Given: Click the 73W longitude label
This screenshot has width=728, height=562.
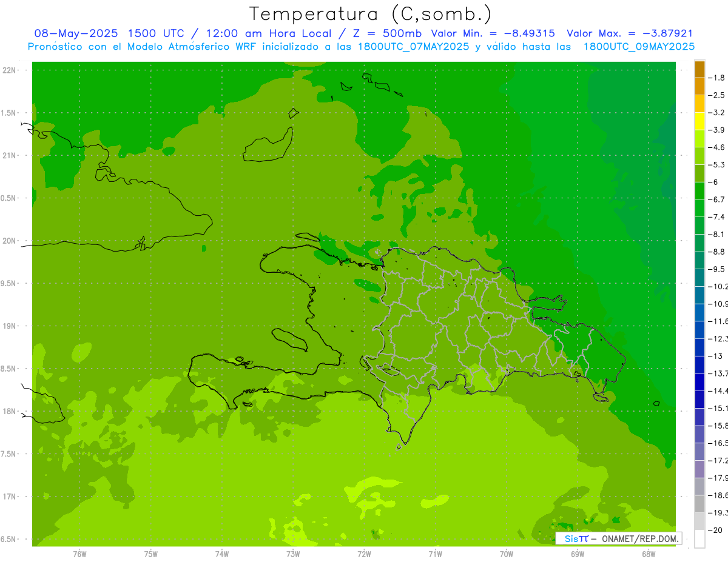Looking at the screenshot, I should point(293,554).
